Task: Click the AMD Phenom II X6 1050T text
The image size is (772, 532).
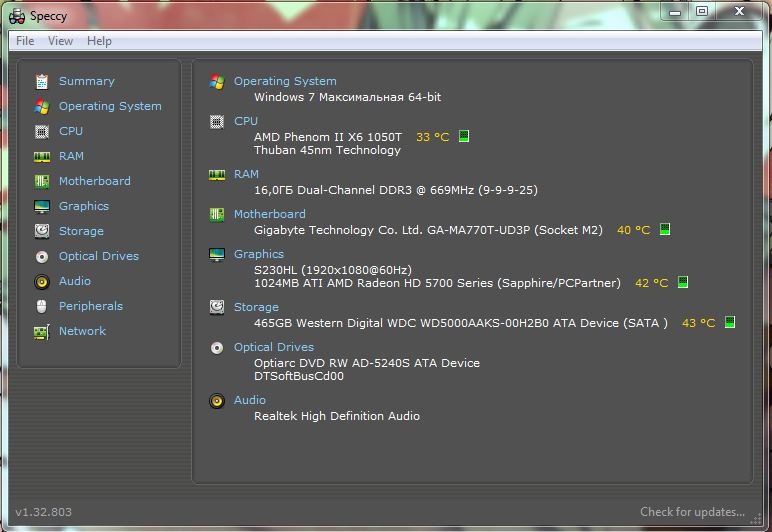Action: tap(328, 137)
